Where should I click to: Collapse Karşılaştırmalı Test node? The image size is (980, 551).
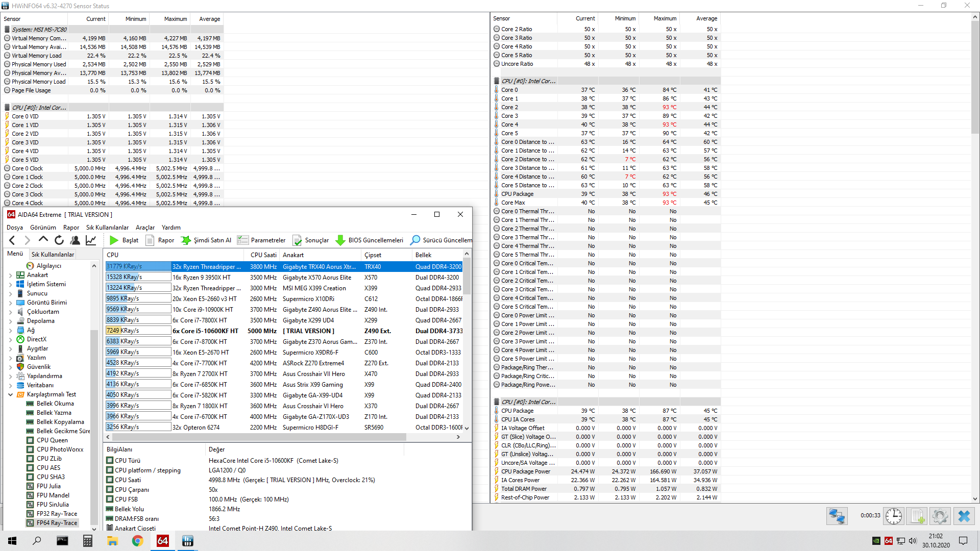(x=10, y=394)
